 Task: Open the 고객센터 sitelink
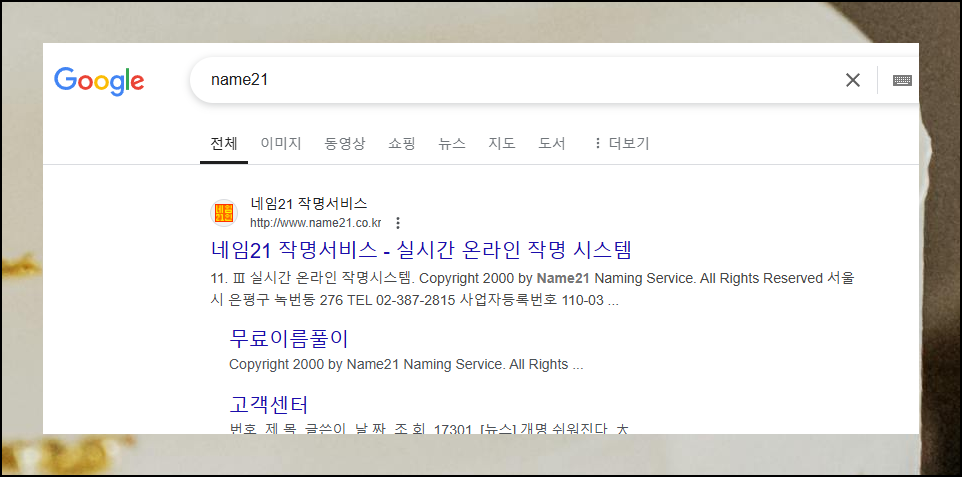point(268,405)
